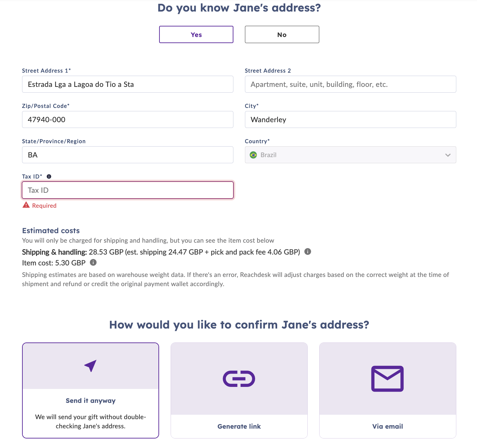Choose the Send it anyway option
Screen dimensions: 477x448
click(x=91, y=390)
